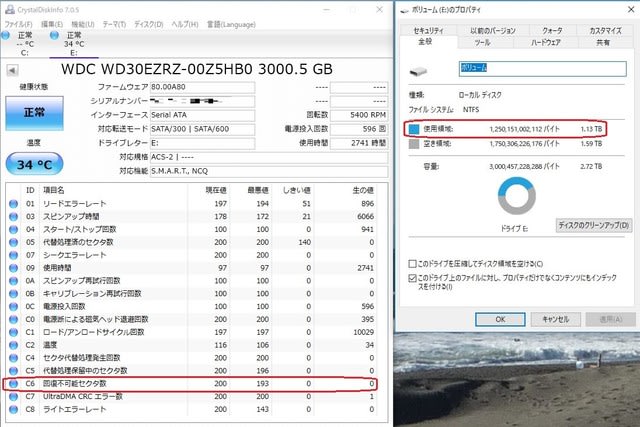
Task: Click the blue used space color square
Action: (414, 129)
